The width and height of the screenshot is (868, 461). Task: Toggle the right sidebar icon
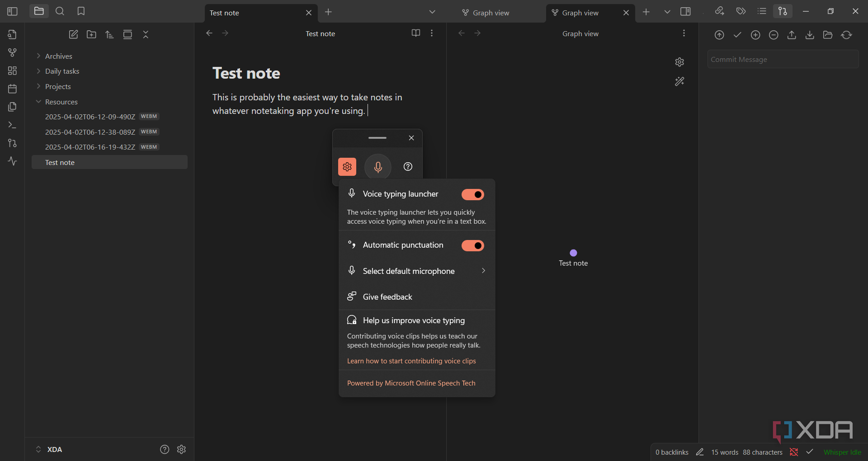pos(685,11)
